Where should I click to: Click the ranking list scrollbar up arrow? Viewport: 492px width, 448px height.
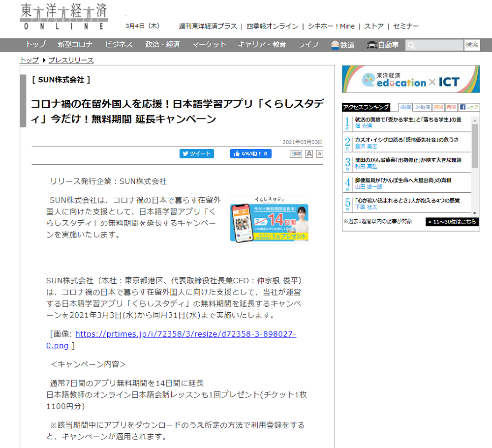tap(475, 120)
